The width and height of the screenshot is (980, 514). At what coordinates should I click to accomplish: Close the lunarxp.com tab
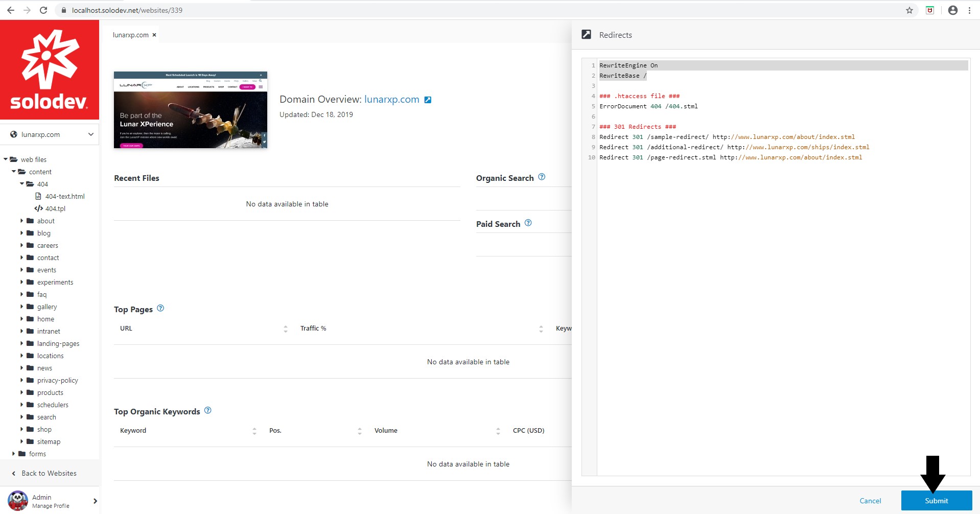pyautogui.click(x=154, y=35)
